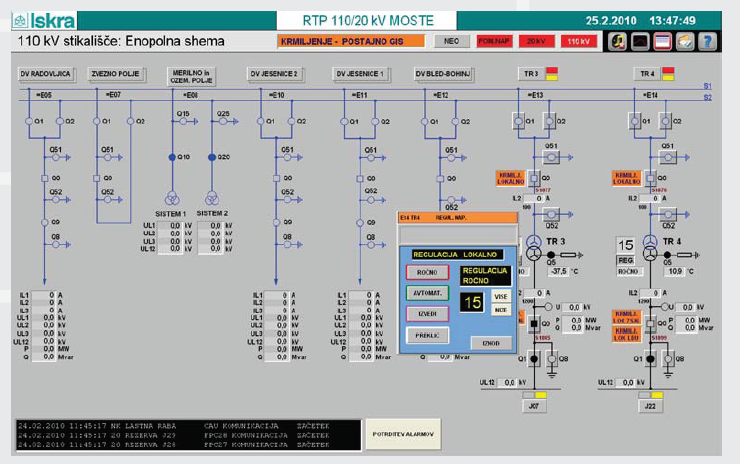Toggle the PREKLIC button in regulation popup
The width and height of the screenshot is (740, 464).
coord(427,335)
